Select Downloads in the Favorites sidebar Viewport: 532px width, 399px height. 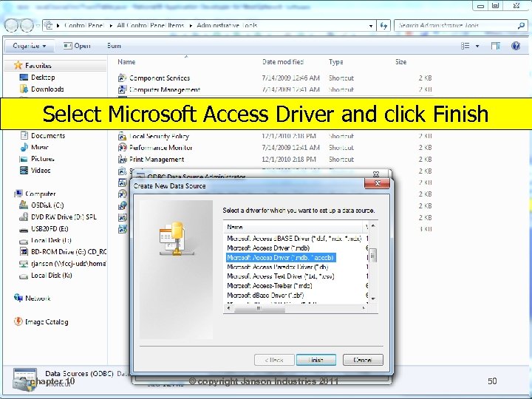(x=42, y=89)
